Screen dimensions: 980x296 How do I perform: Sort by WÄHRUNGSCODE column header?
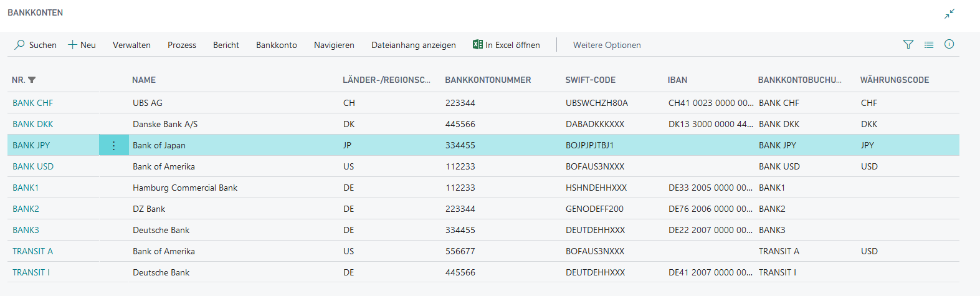(895, 80)
